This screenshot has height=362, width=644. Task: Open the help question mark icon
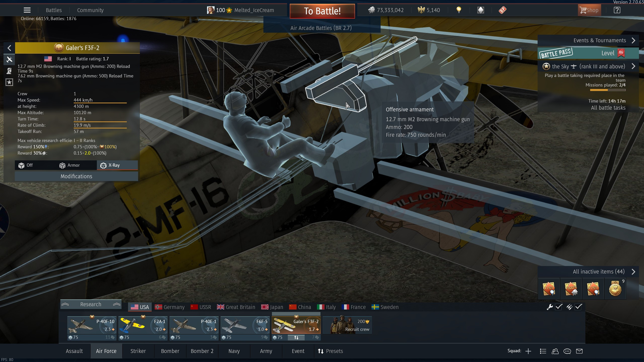tap(617, 10)
